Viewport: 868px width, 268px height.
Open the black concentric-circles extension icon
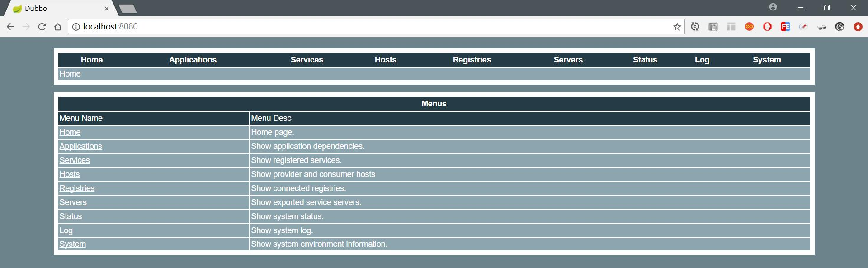click(x=840, y=27)
